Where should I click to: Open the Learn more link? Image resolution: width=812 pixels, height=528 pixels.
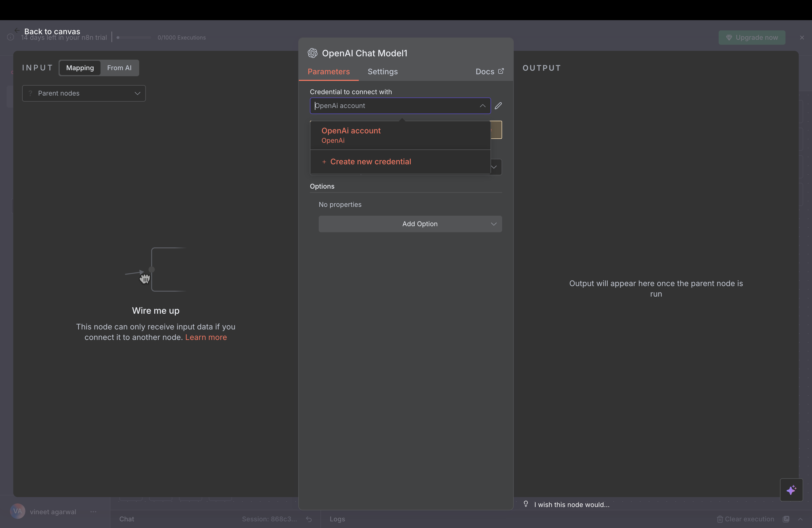coord(206,337)
